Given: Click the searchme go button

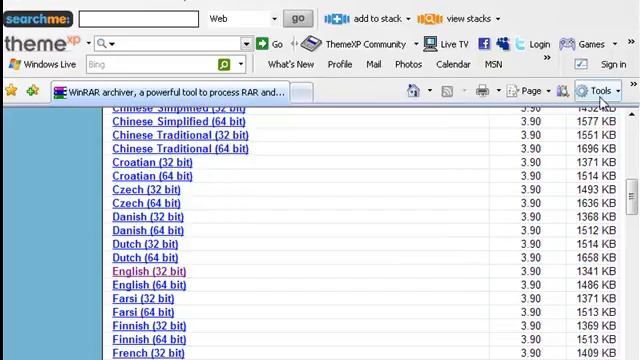Looking at the screenshot, I should click(x=298, y=19).
